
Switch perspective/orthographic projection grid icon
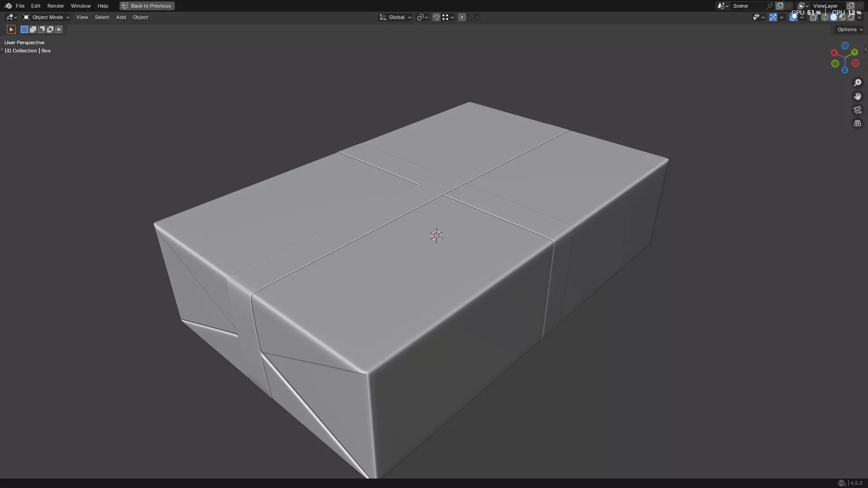pyautogui.click(x=858, y=123)
